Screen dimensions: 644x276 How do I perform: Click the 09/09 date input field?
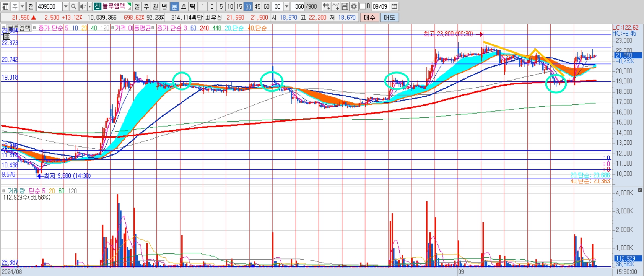pos(380,6)
